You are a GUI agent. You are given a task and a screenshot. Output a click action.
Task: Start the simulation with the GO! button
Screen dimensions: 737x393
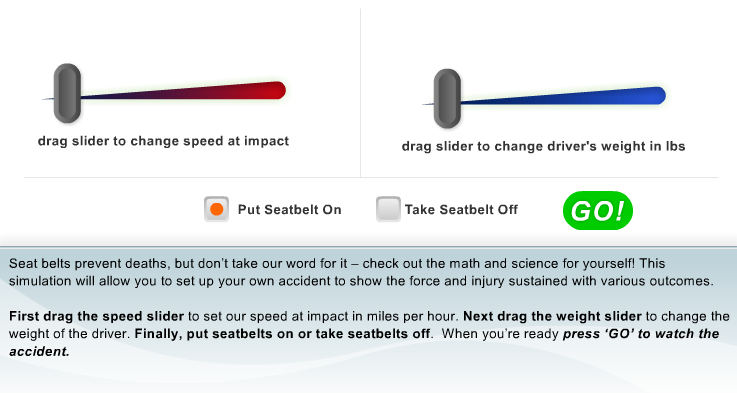pyautogui.click(x=598, y=211)
